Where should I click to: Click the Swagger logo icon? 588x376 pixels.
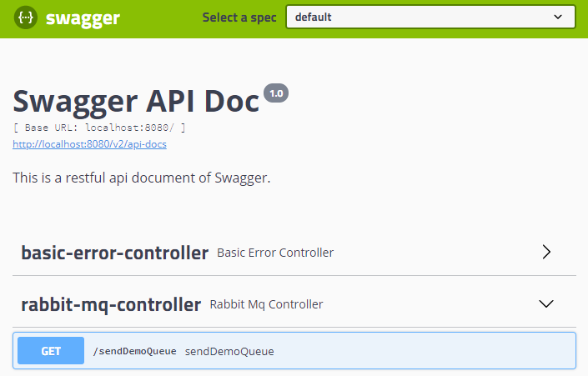26,18
